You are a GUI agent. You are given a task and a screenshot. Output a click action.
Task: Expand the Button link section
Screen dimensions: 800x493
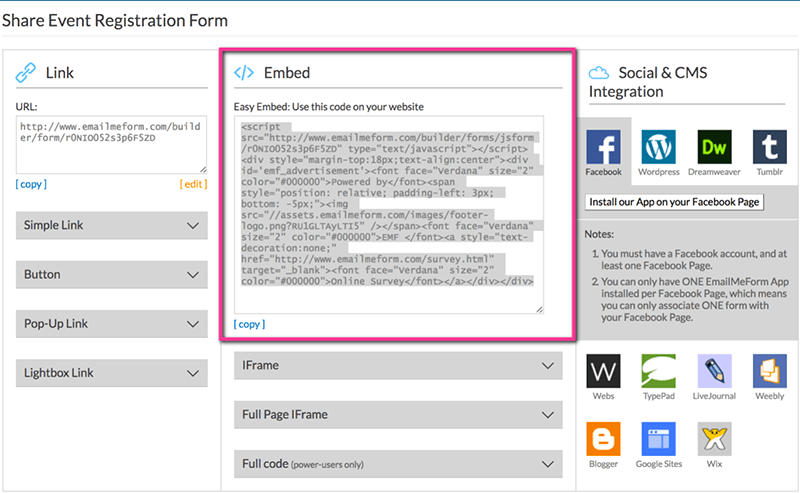click(x=112, y=275)
